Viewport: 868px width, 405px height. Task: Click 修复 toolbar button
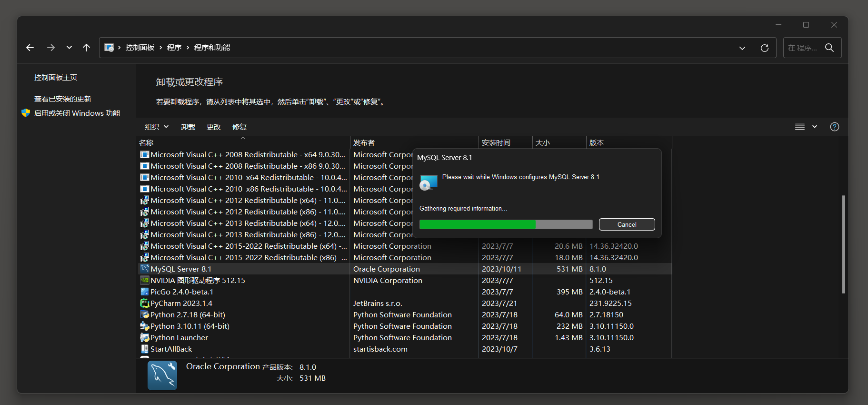pyautogui.click(x=239, y=127)
